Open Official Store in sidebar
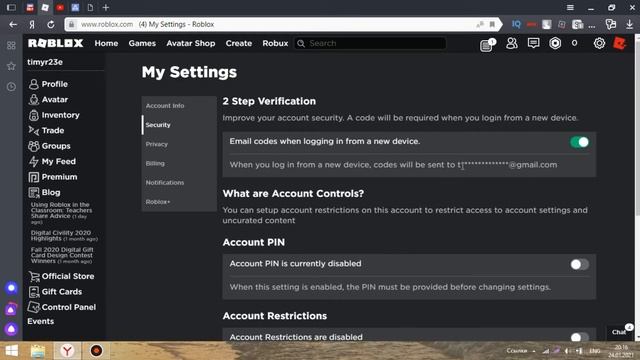This screenshot has width=640, height=360. click(x=61, y=276)
